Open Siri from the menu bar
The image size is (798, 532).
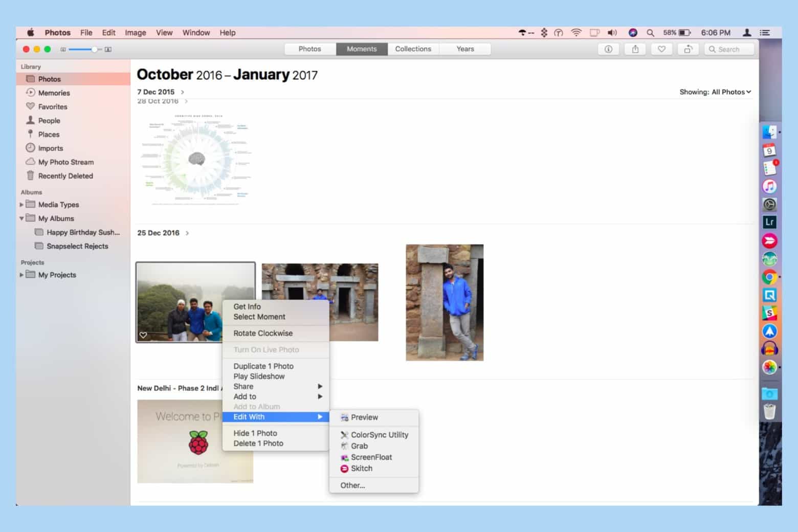(633, 32)
